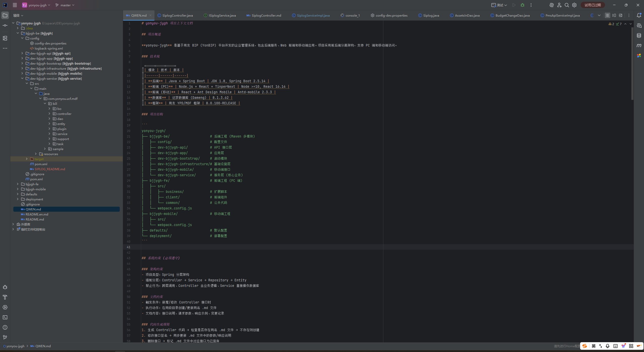Image resolution: width=644 pixels, height=352 pixels.
Task: Switch to editor-only view mode
Action: click(x=608, y=15)
